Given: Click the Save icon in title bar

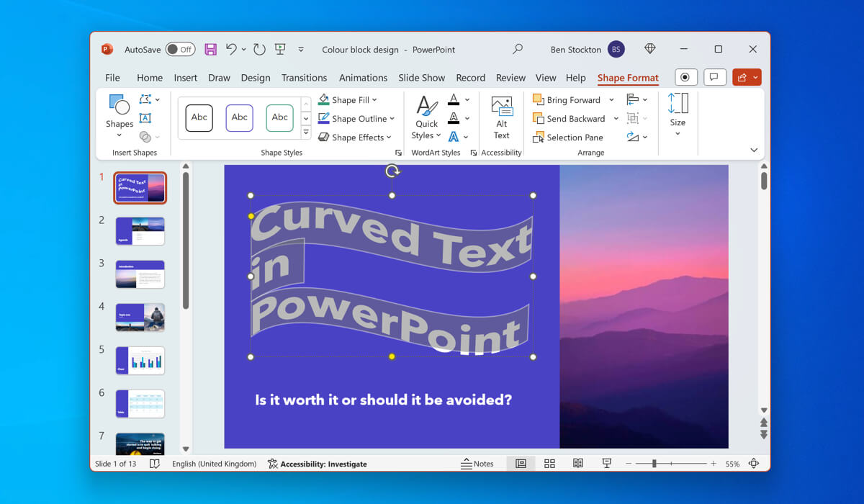Looking at the screenshot, I should [210, 50].
